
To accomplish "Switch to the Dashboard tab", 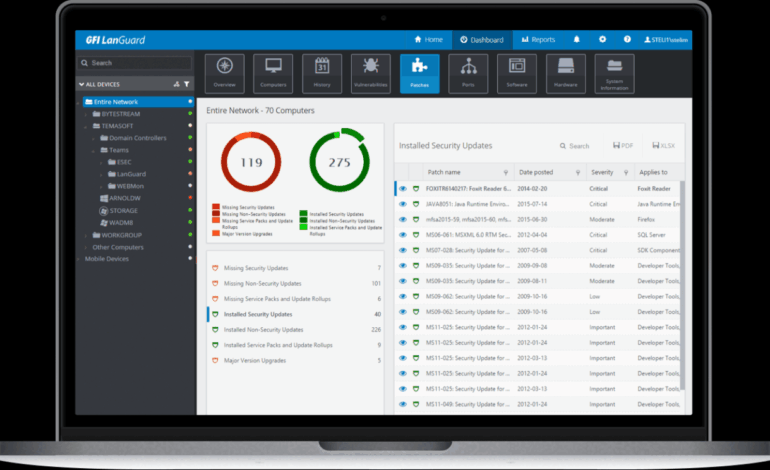I will [x=482, y=39].
